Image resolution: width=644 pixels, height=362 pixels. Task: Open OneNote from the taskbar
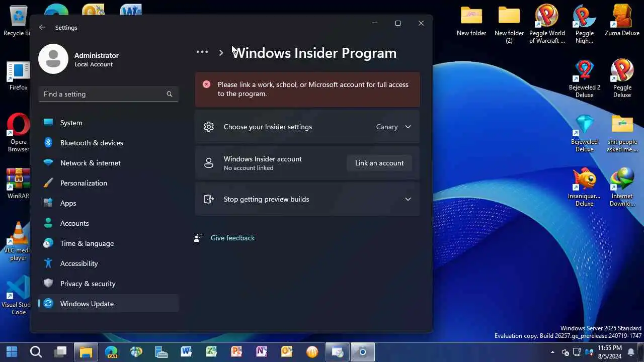tap(262, 352)
